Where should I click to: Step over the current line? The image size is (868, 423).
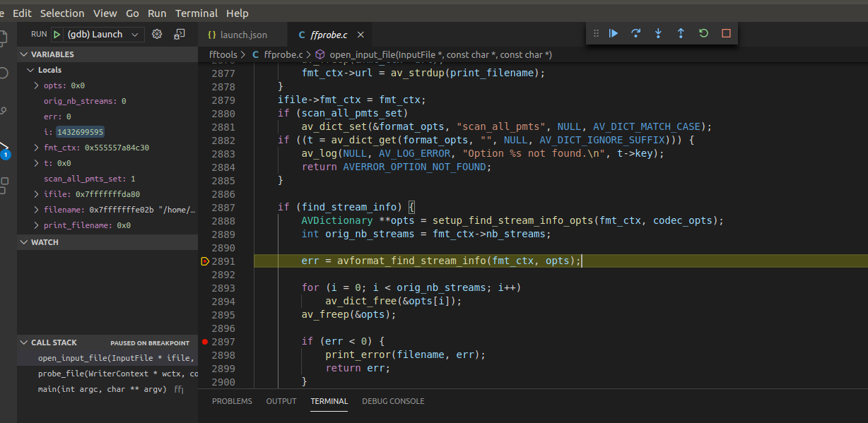(636, 33)
